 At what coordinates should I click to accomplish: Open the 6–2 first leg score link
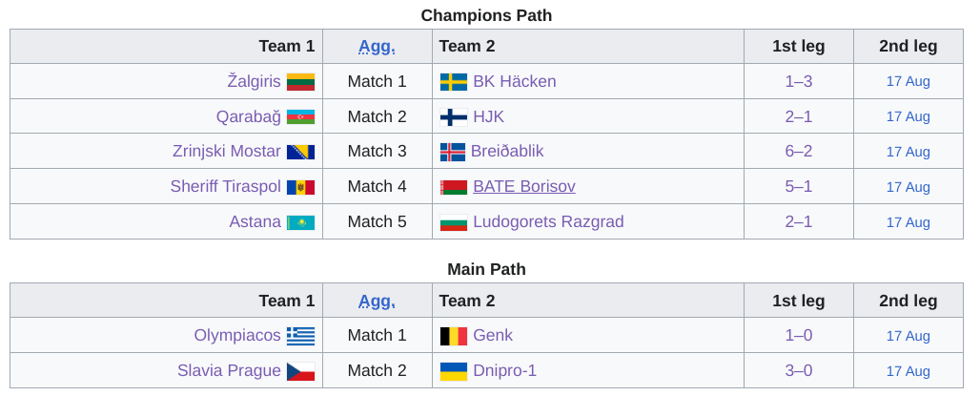(799, 152)
